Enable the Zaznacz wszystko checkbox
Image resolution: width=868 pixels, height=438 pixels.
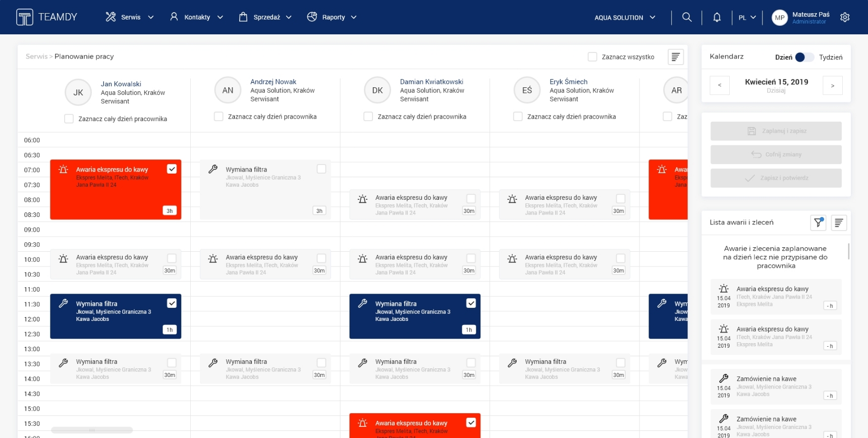pos(592,57)
